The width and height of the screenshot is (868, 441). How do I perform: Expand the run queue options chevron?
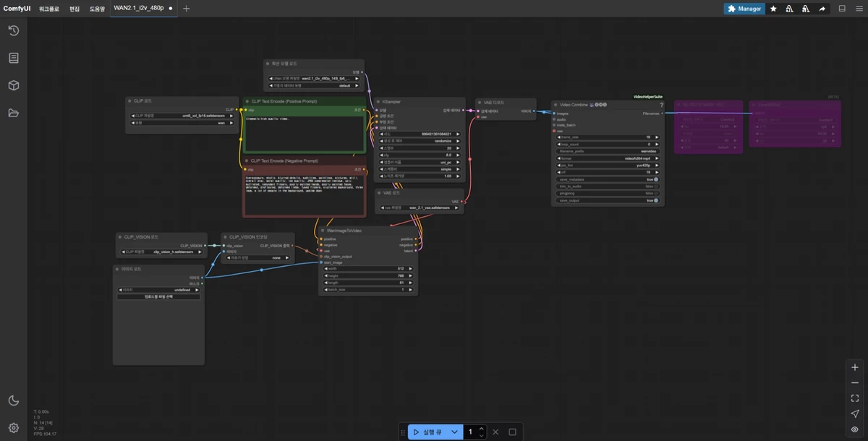click(454, 432)
